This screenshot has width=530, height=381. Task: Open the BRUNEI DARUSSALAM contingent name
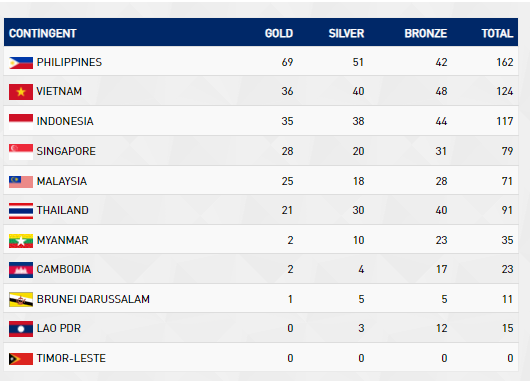pyautogui.click(x=93, y=300)
